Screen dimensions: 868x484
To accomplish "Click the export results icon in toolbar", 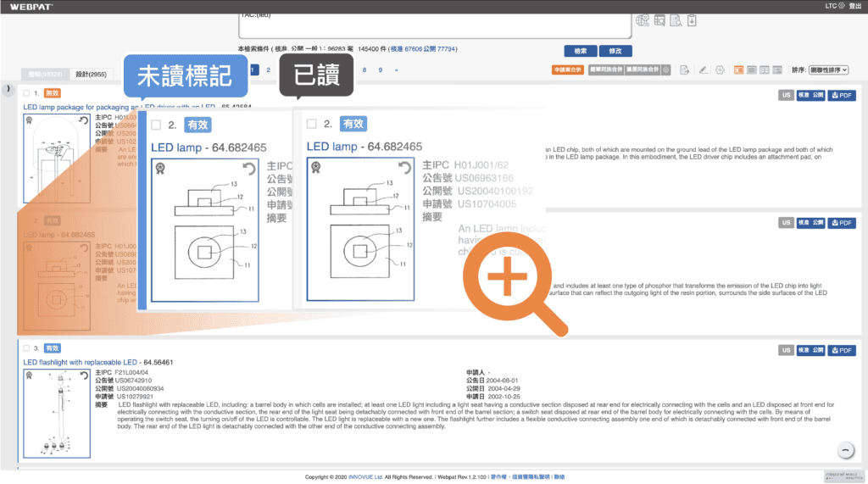I will tap(685, 70).
